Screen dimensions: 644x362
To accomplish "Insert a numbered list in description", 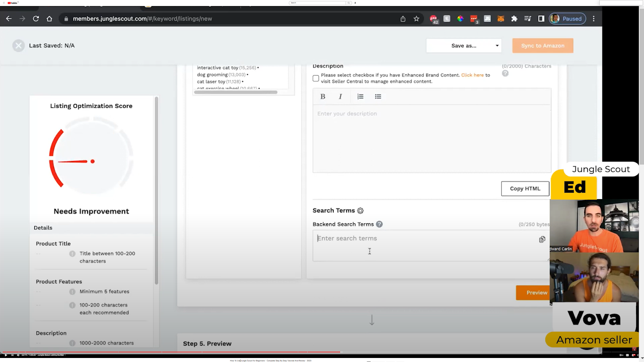I will coord(360,97).
